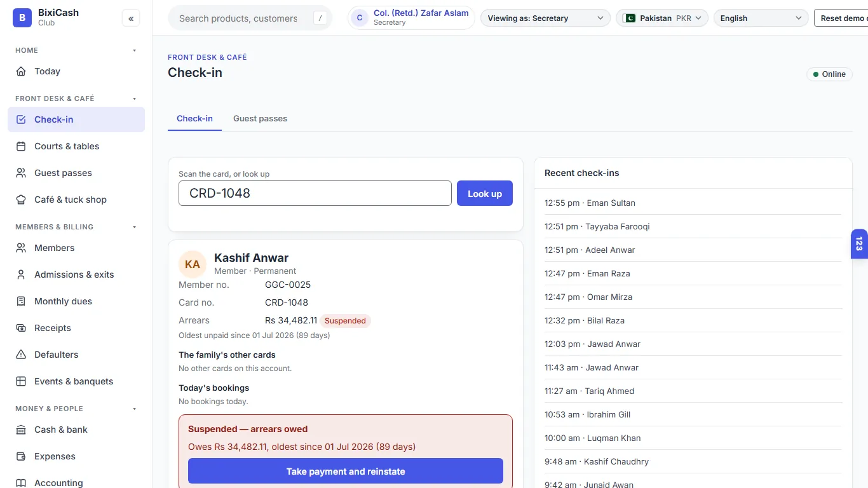Open the Pakistan PKR country dropdown
Viewport: 868px width, 488px height.
pyautogui.click(x=662, y=18)
